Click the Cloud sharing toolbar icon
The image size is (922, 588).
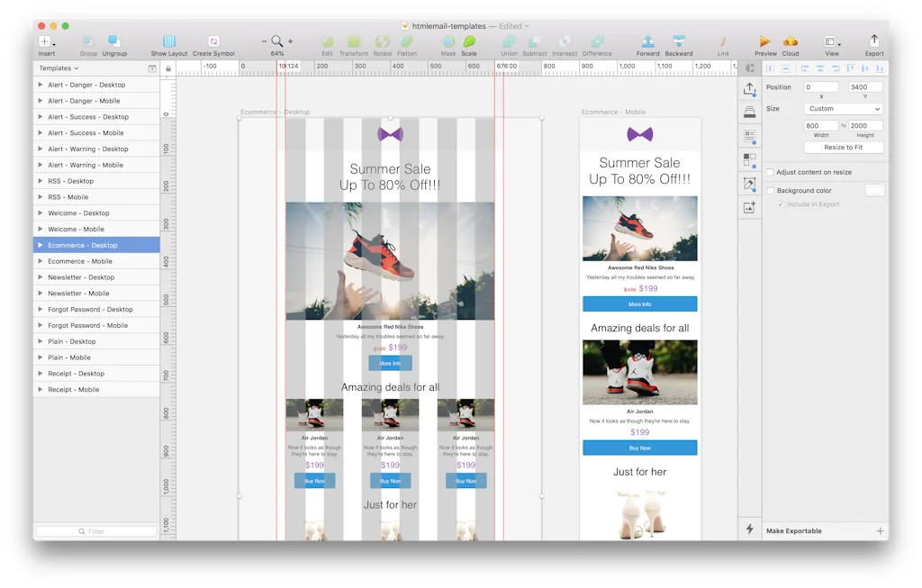pos(791,41)
